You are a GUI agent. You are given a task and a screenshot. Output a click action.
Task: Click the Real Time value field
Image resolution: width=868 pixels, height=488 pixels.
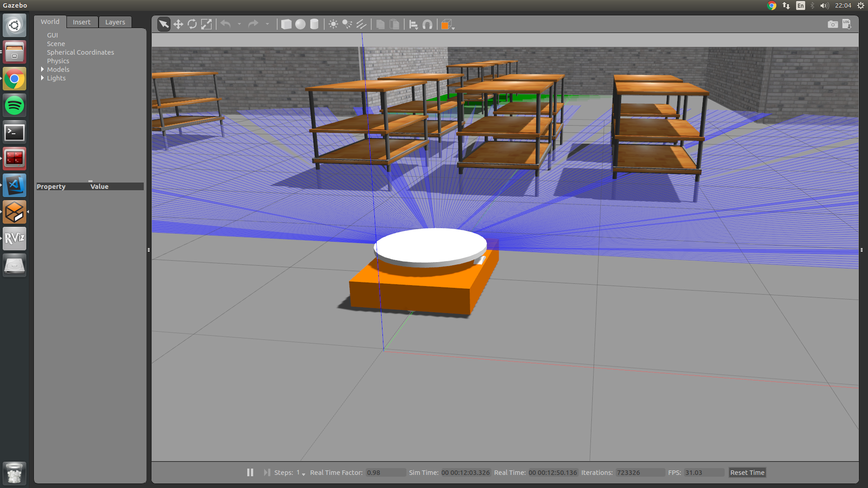pyautogui.click(x=553, y=473)
